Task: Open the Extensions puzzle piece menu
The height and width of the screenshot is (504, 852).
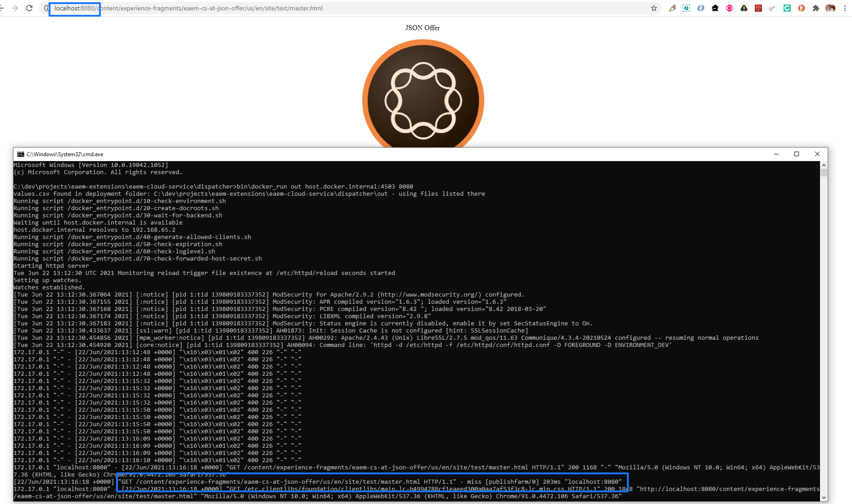Action: point(816,8)
